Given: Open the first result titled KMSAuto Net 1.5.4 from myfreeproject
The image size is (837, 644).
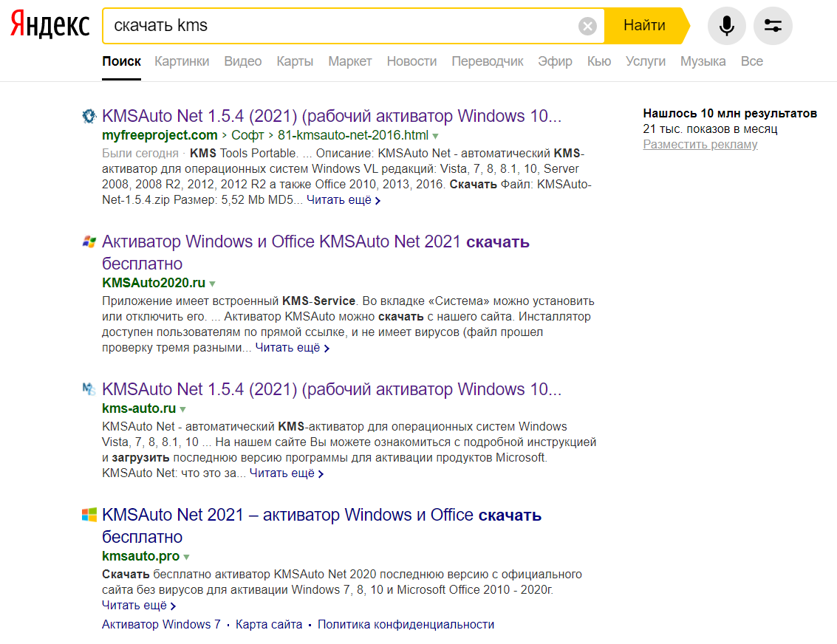Looking at the screenshot, I should click(x=332, y=116).
